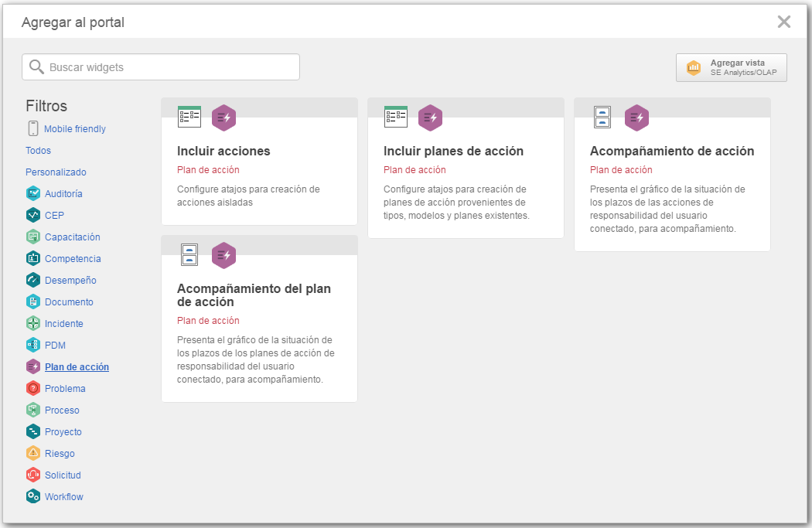The image size is (812, 528).
Task: Choose the Solicitud filter label
Action: (63, 475)
